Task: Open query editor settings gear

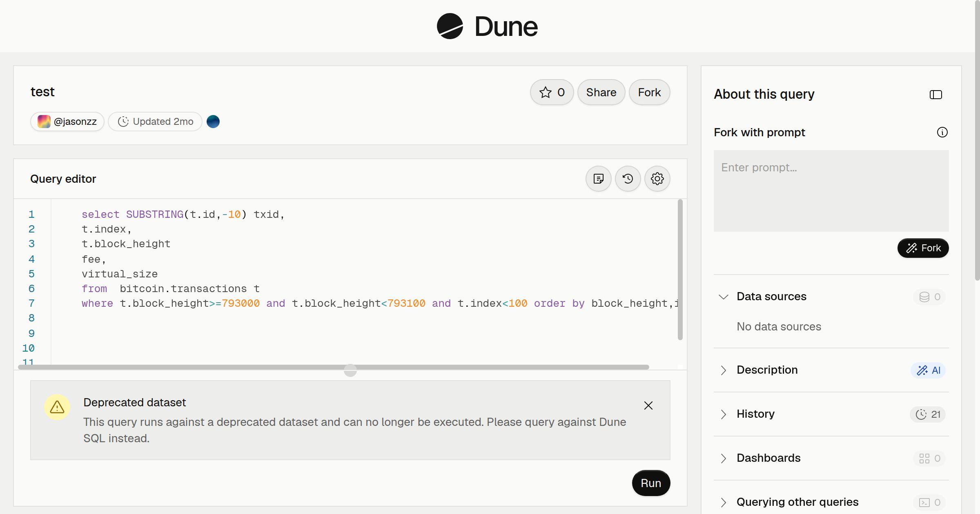Action: click(x=657, y=179)
